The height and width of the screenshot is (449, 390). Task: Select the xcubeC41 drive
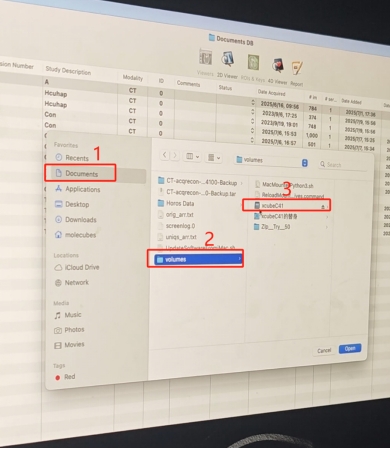point(287,206)
